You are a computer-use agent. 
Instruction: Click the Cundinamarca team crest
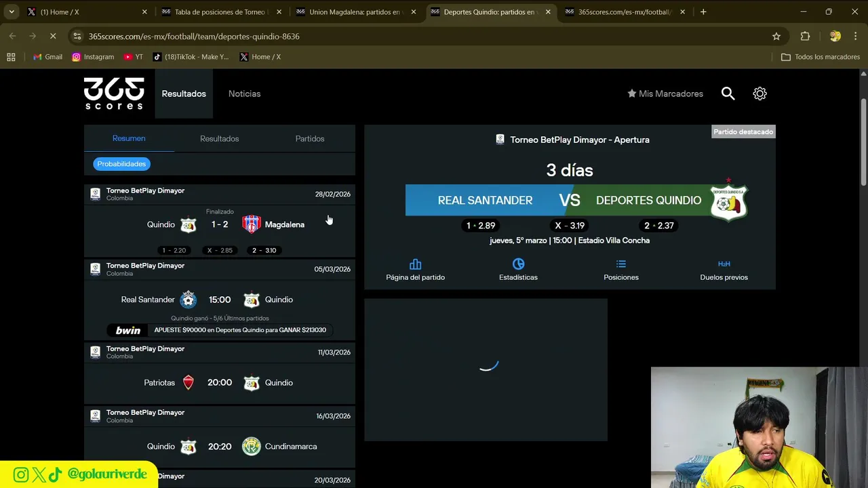tap(252, 447)
